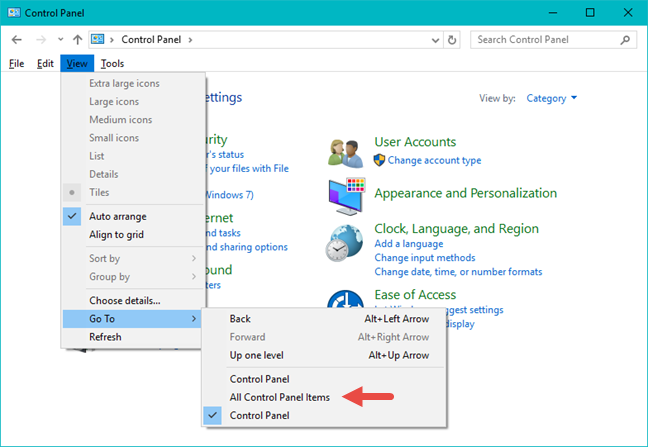Click the Up one level arrow icon

(78, 40)
